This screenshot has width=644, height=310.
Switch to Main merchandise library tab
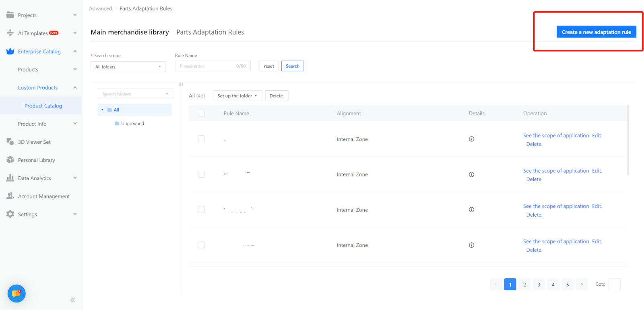coord(130,32)
